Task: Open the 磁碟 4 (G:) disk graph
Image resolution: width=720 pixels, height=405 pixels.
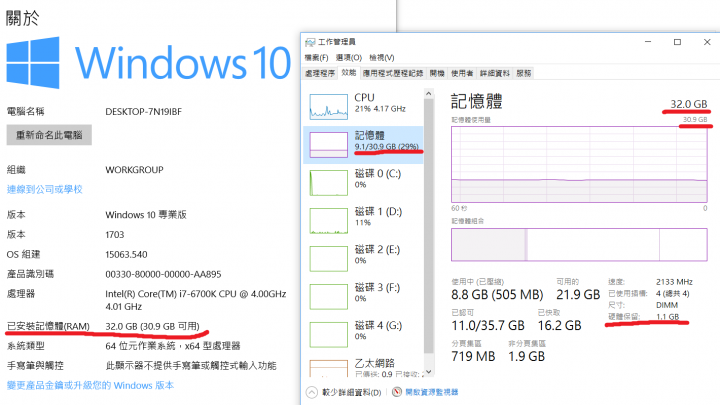Action: [x=328, y=335]
